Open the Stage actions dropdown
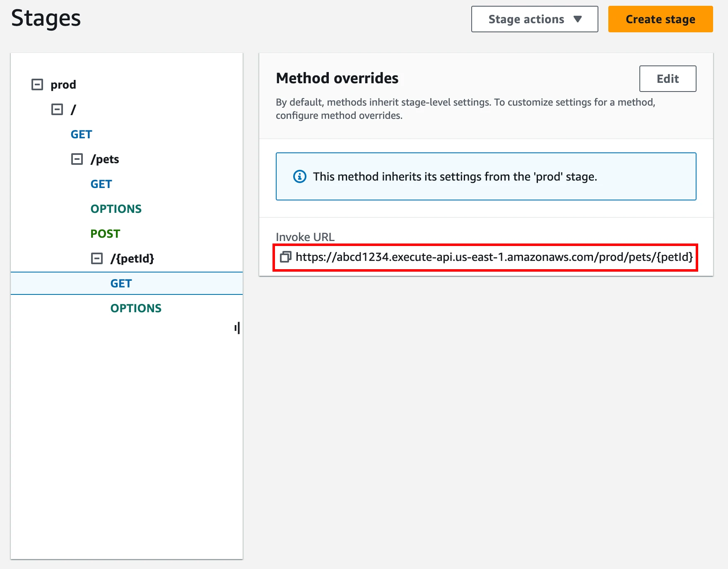Screen dimensions: 728x569 535,19
